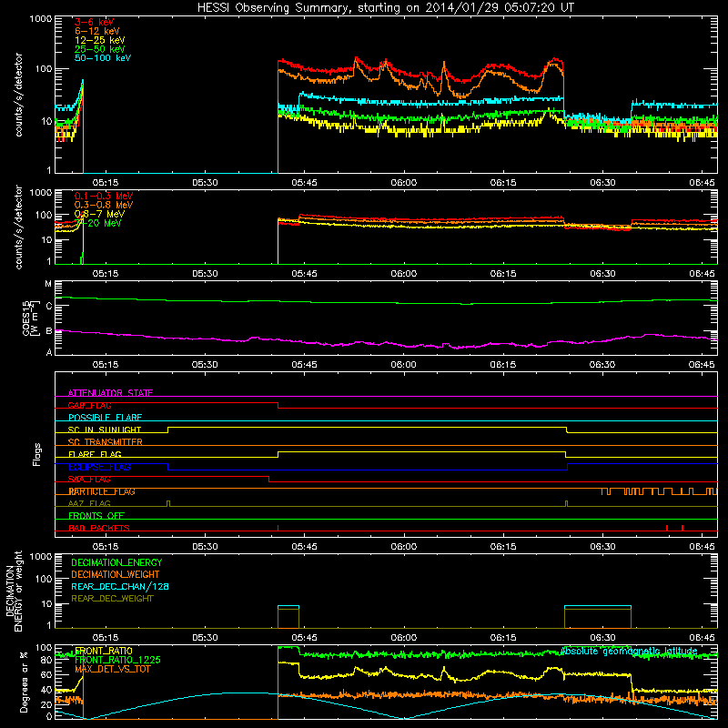
Task: Select the orange 6-12 keV legend label
Action: (x=97, y=31)
